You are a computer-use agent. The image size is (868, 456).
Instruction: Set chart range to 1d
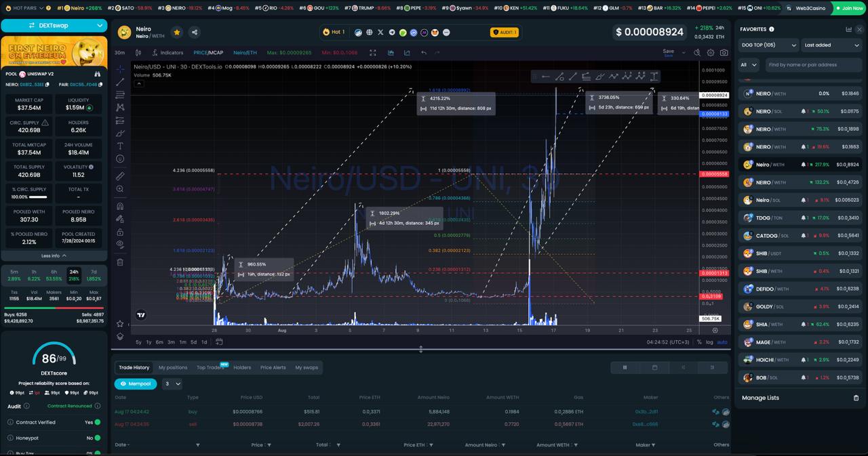[204, 342]
